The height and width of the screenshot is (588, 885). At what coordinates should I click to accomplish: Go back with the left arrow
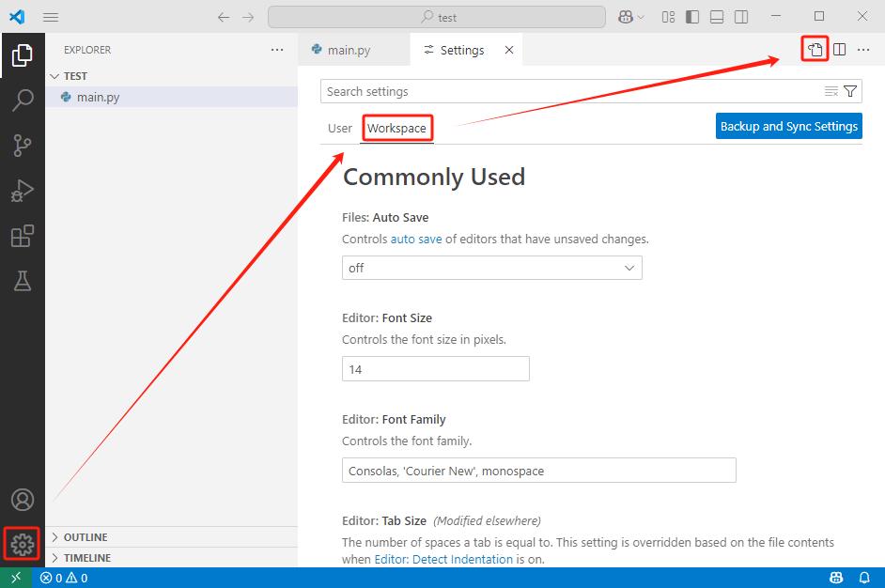click(224, 18)
